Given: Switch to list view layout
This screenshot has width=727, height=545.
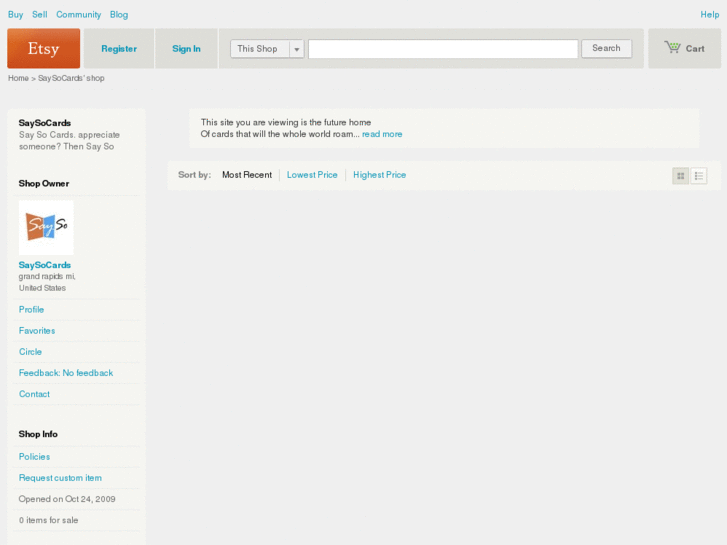Looking at the screenshot, I should pyautogui.click(x=699, y=176).
